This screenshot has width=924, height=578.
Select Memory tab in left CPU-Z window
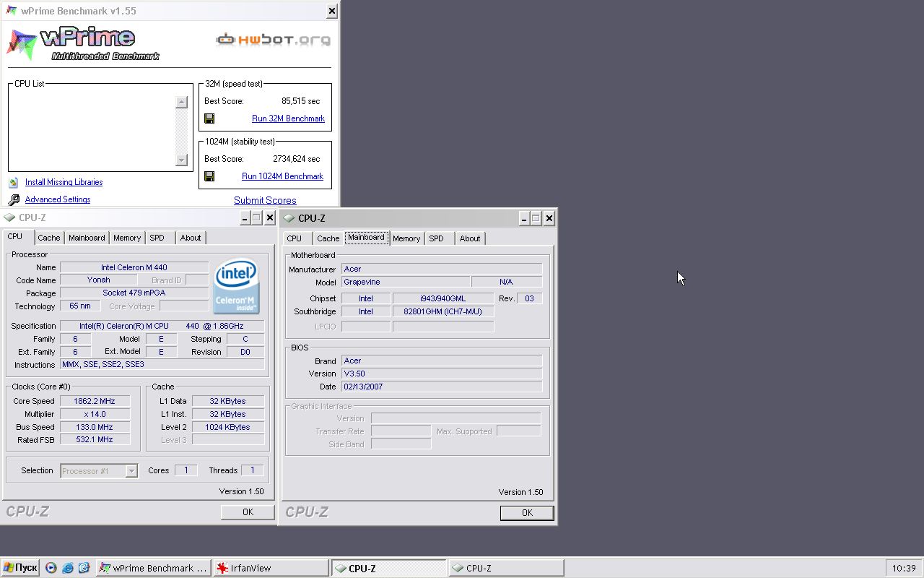click(x=127, y=238)
